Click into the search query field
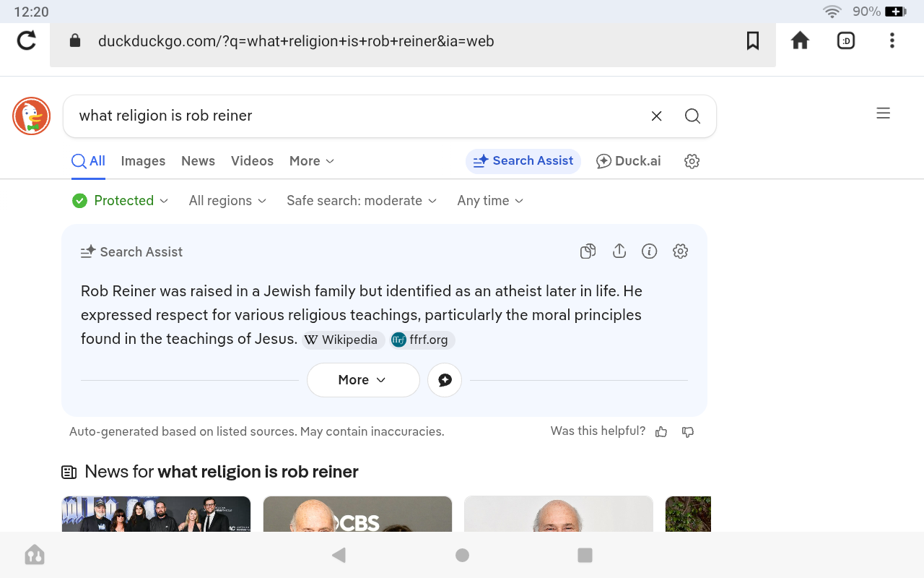The image size is (924, 578). [354, 116]
